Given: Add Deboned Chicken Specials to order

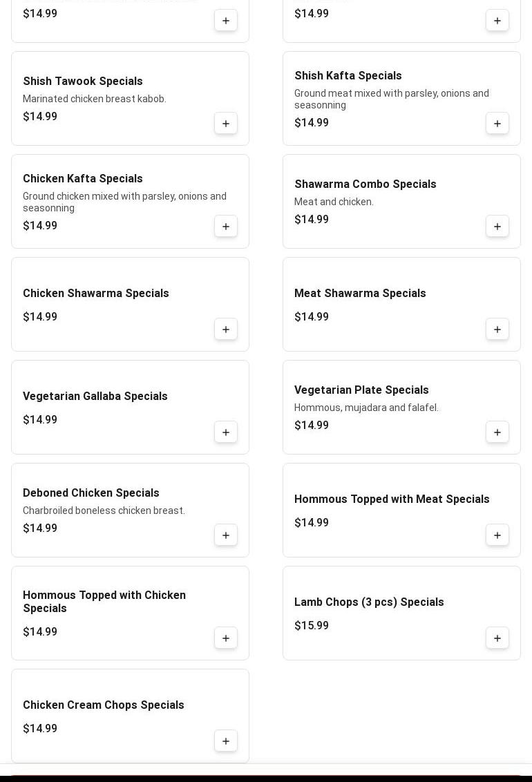Looking at the screenshot, I should [x=226, y=535].
